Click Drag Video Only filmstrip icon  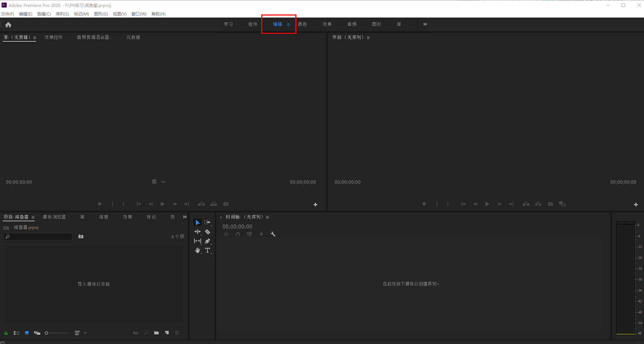coord(154,182)
